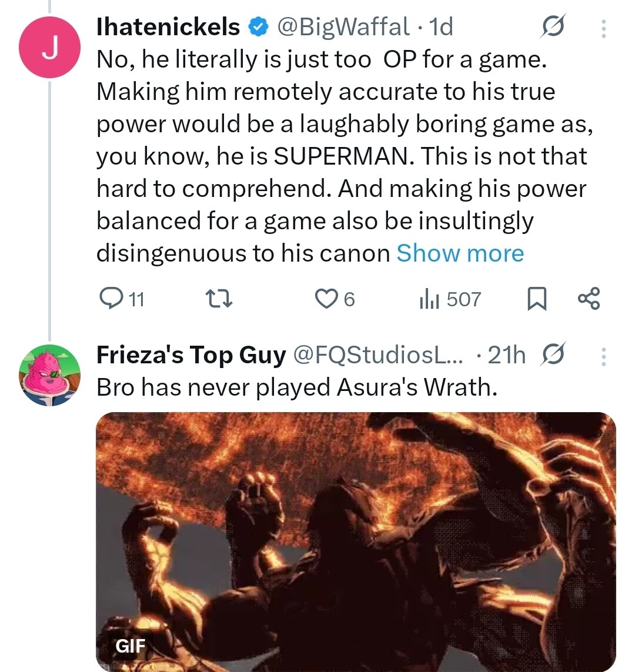Open Grok icon on Frieza's Top Guy reply

(x=553, y=355)
